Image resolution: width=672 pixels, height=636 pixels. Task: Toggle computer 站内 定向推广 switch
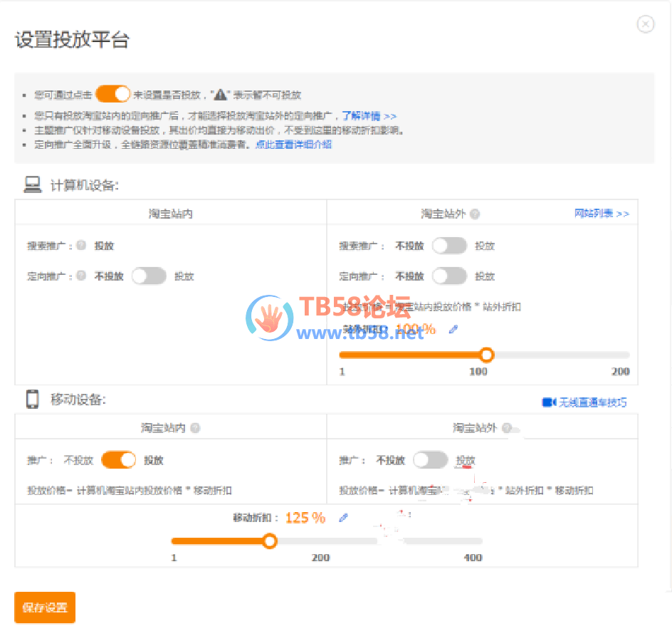[x=149, y=276]
